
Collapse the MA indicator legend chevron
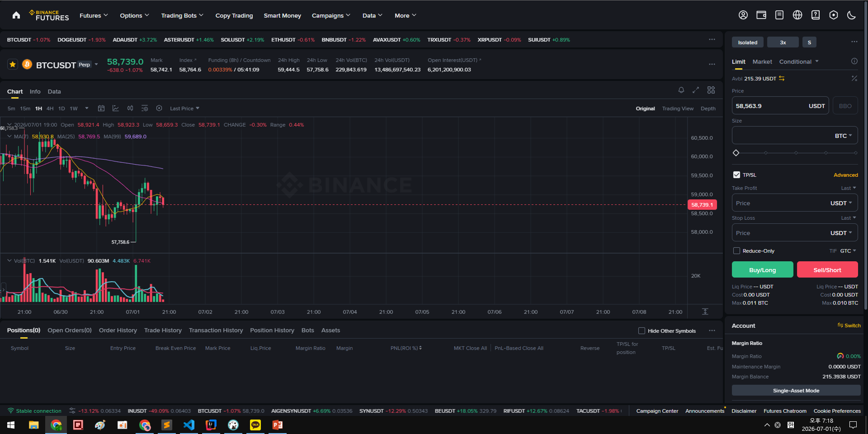click(9, 136)
